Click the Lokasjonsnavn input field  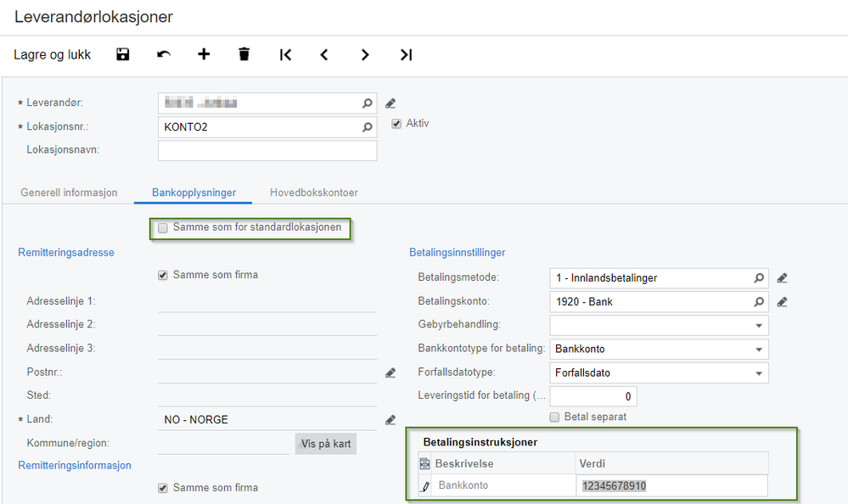point(267,150)
